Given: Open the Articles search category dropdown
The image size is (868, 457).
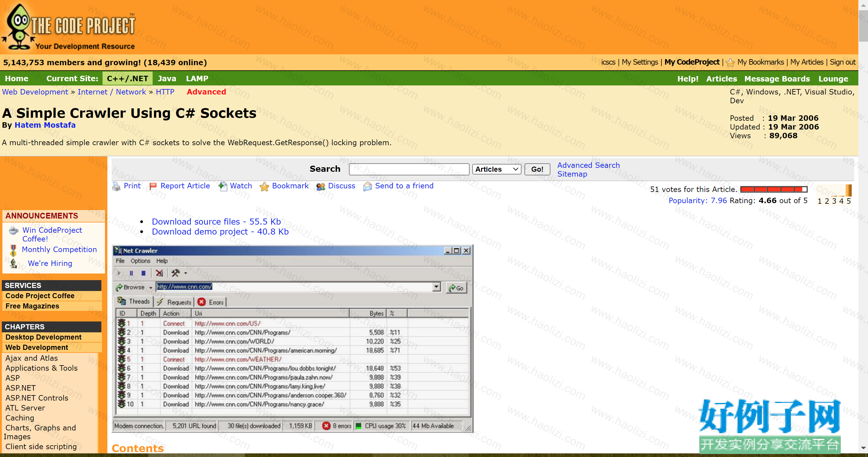Looking at the screenshot, I should (x=497, y=169).
